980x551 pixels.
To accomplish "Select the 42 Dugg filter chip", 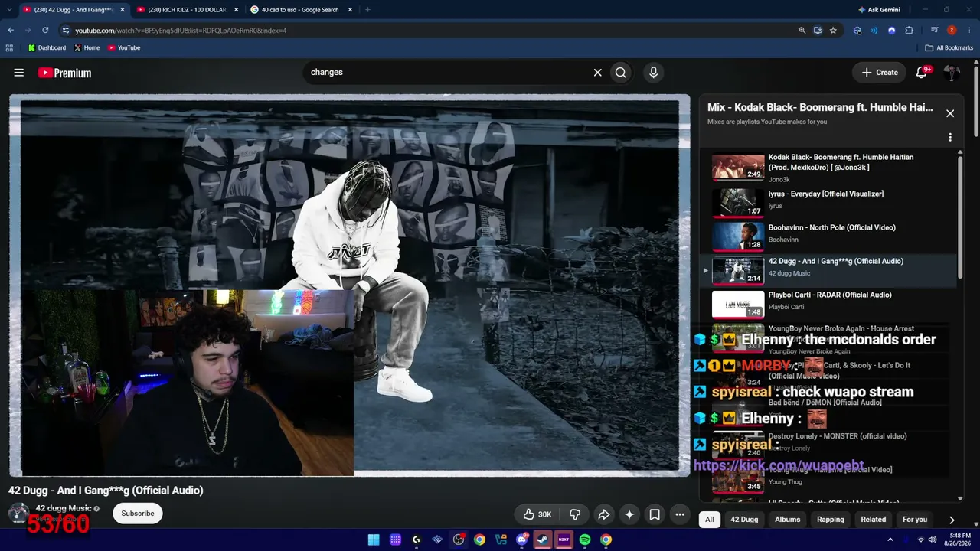I will 744,520.
